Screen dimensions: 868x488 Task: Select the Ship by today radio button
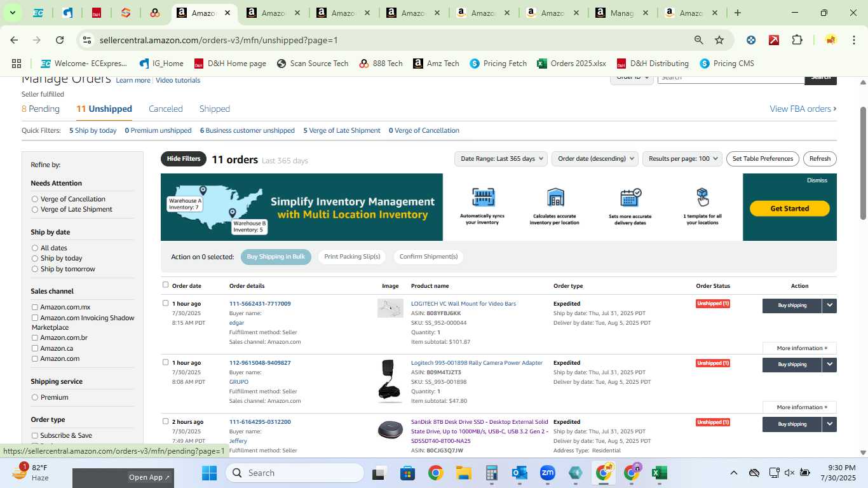(35, 258)
